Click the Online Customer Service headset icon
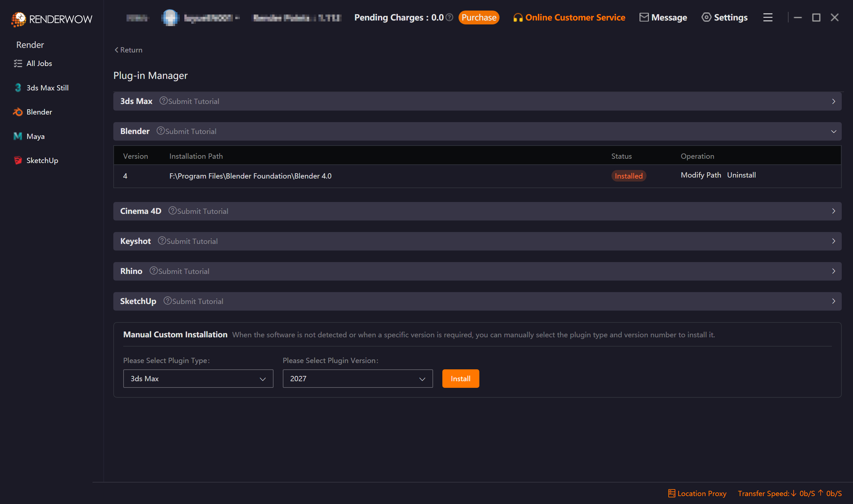The height and width of the screenshot is (504, 853). click(518, 18)
